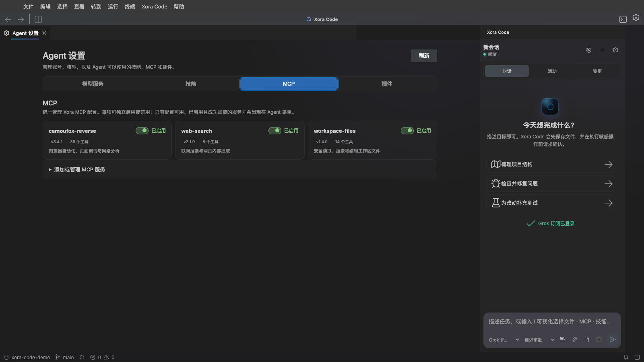The height and width of the screenshot is (362, 644).
Task: Go forward with the right arrow
Action: (21, 19)
